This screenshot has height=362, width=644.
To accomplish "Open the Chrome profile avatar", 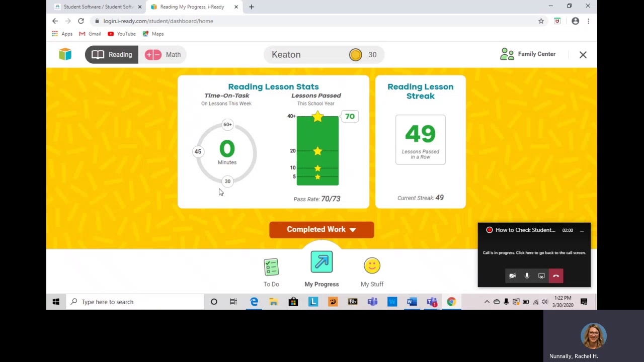I will tap(575, 21).
